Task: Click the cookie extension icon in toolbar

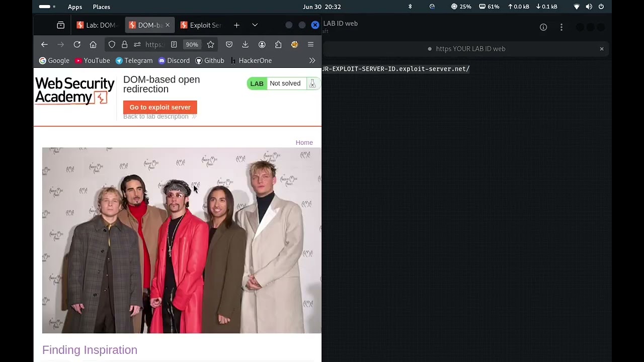Action: [294, 45]
